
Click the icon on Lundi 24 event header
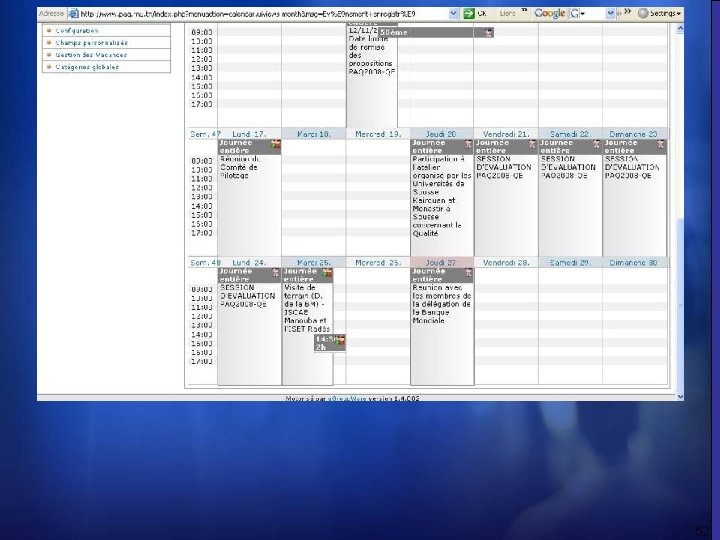(276, 273)
